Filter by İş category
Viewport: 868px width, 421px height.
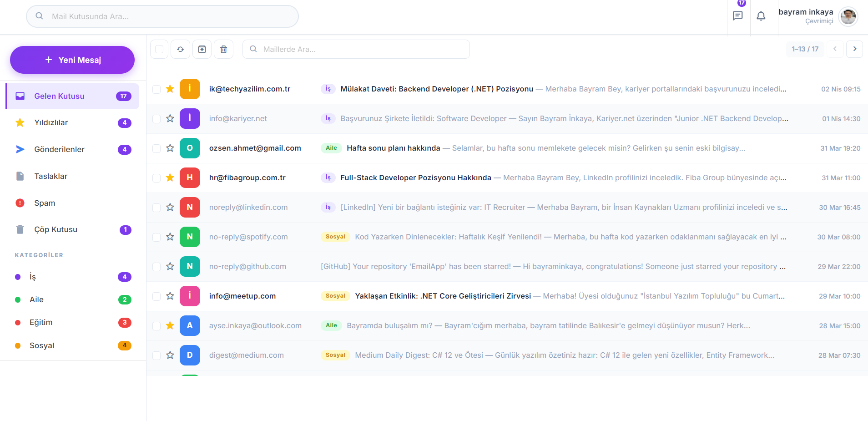73,277
